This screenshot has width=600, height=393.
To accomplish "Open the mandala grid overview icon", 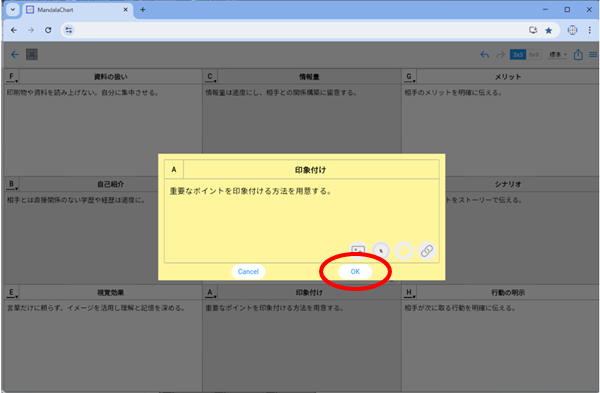I will (x=32, y=54).
